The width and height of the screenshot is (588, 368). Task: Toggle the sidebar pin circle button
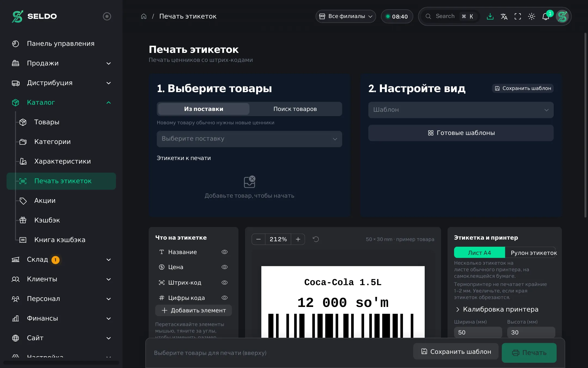107,16
